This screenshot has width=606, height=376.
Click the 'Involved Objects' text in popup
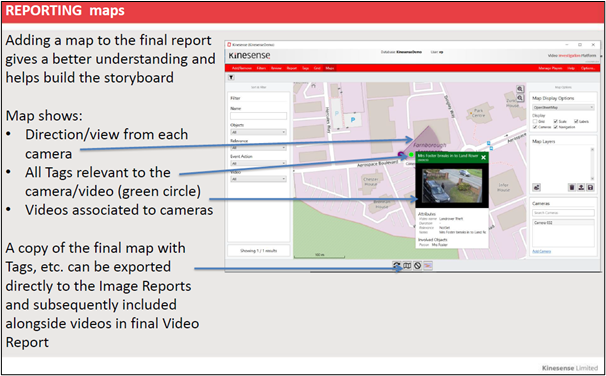432,240
